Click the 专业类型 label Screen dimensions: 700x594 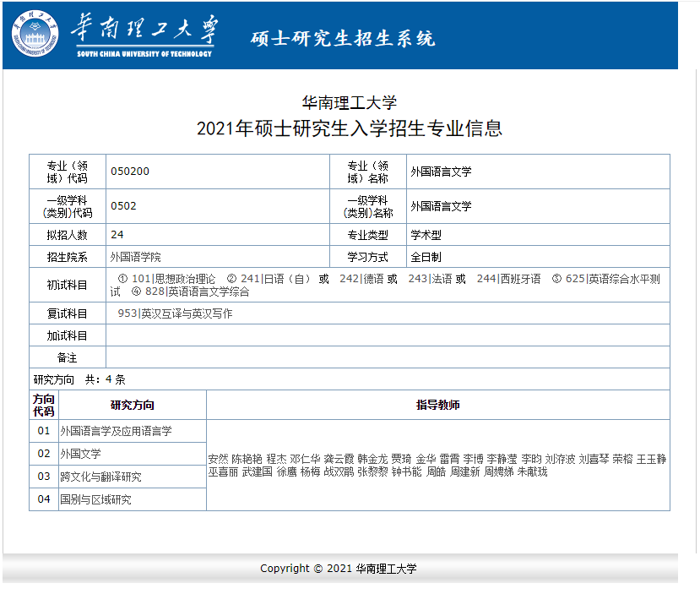click(x=368, y=235)
